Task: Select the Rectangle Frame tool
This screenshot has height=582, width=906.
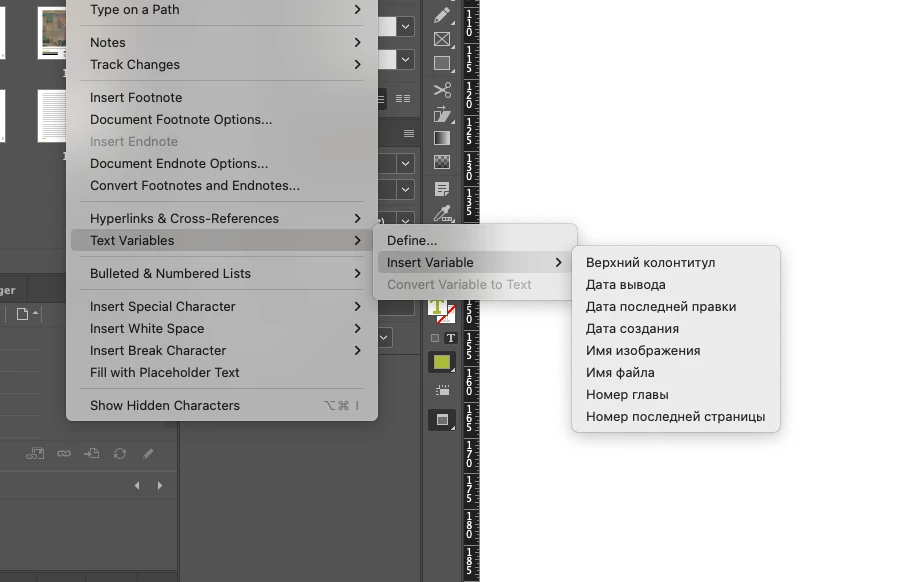Action: coord(442,39)
